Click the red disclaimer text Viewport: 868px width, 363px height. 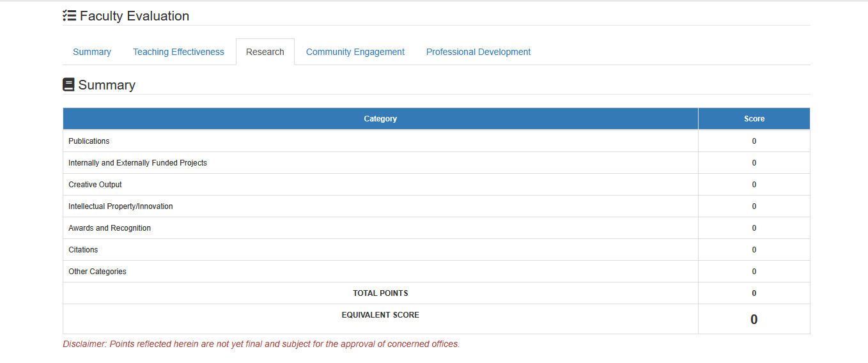(x=261, y=344)
